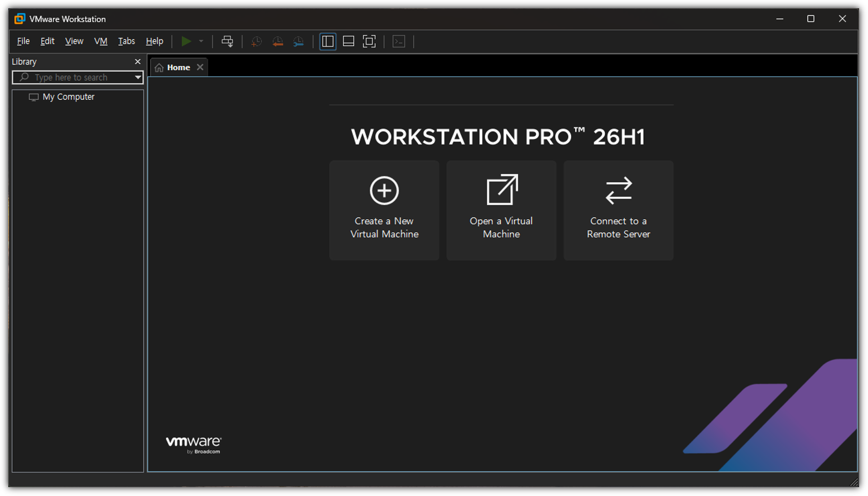Click the Revert to Snapshot toolbar icon
The height and width of the screenshot is (496, 868).
coord(278,41)
